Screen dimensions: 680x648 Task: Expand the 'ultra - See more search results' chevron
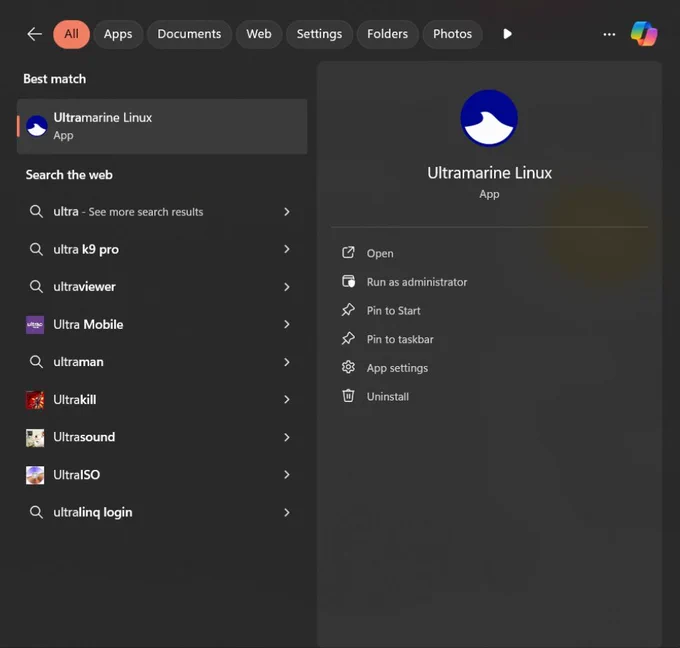pyautogui.click(x=287, y=212)
